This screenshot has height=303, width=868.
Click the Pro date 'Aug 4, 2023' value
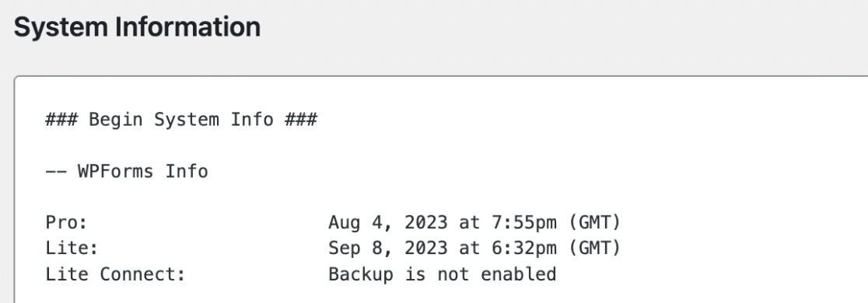[387, 222]
